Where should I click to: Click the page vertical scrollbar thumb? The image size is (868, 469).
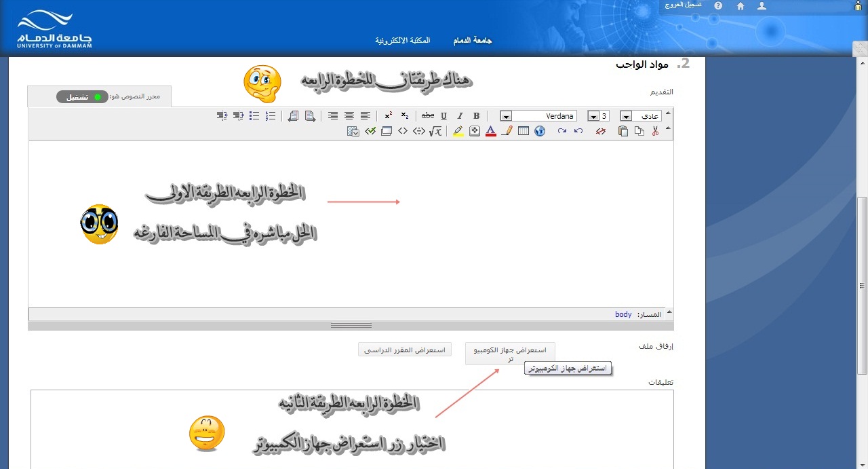pos(862,285)
